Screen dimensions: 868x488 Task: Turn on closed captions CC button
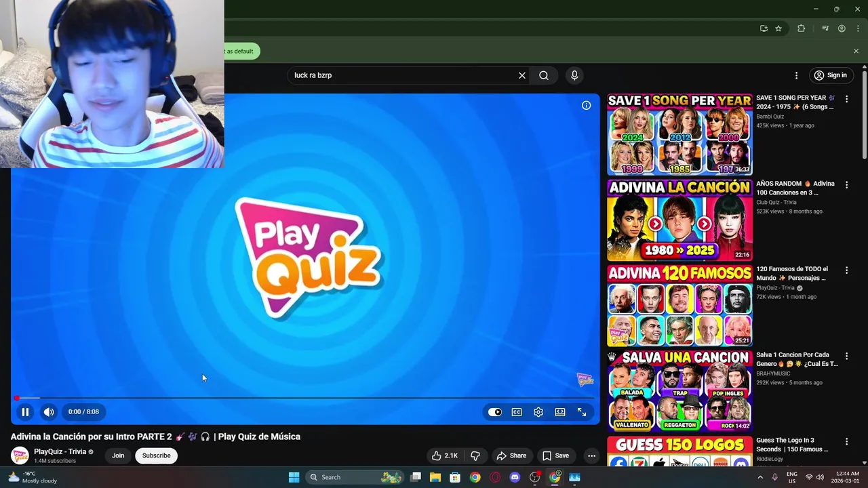pyautogui.click(x=517, y=412)
